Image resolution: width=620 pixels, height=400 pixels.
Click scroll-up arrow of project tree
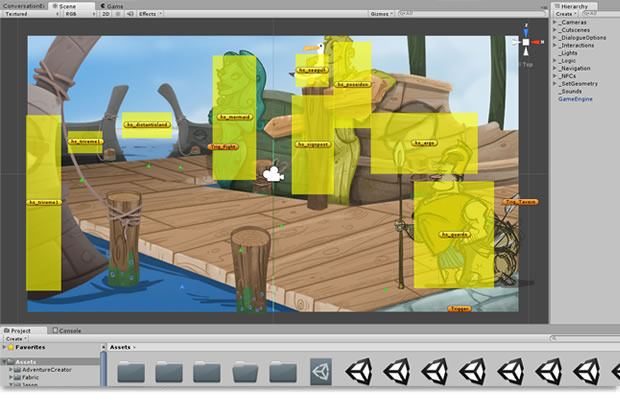(x=104, y=347)
